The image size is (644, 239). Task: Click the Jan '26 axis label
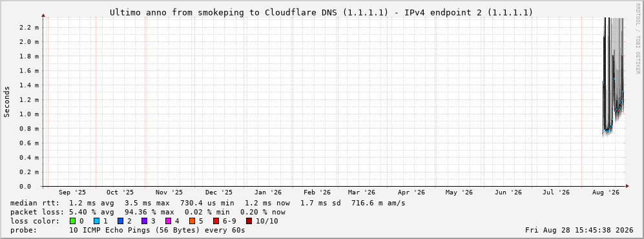[268, 192]
